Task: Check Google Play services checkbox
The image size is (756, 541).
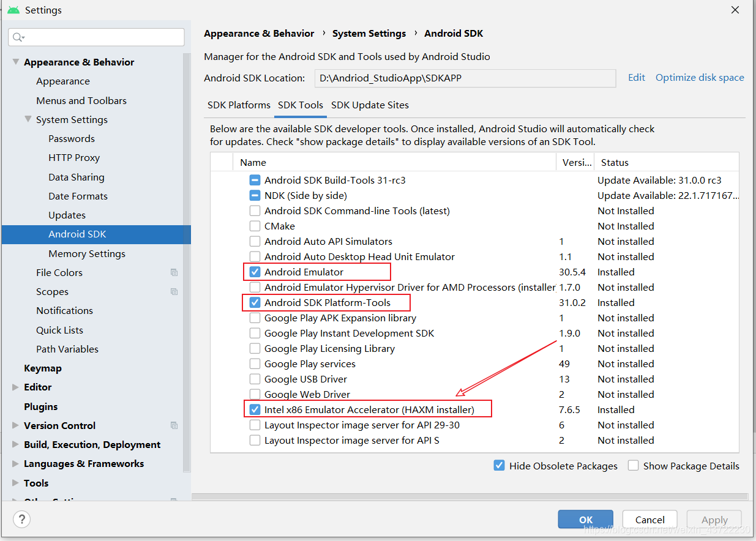Action: click(255, 364)
